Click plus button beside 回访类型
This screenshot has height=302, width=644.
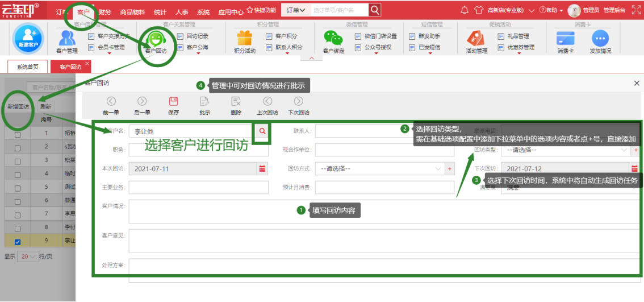click(x=636, y=150)
